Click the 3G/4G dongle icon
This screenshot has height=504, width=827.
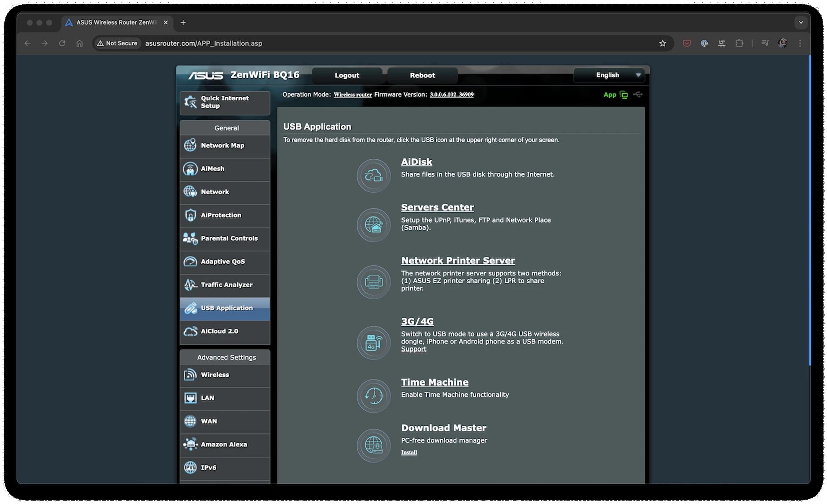373,343
